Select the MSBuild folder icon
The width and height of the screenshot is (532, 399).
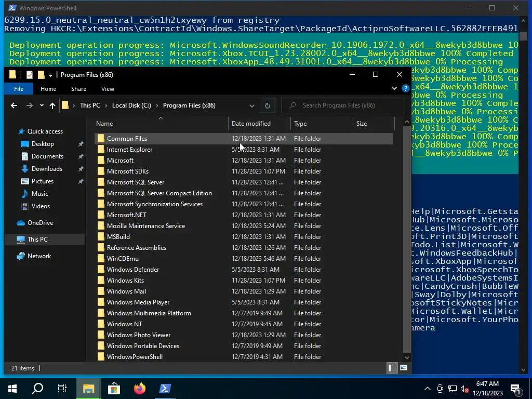[x=101, y=237]
